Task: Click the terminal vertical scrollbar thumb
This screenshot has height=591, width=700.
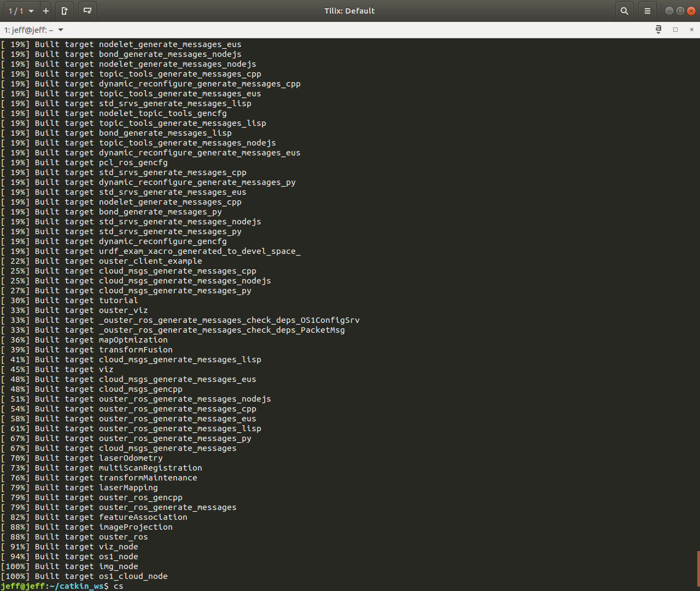Action: pyautogui.click(x=698, y=568)
